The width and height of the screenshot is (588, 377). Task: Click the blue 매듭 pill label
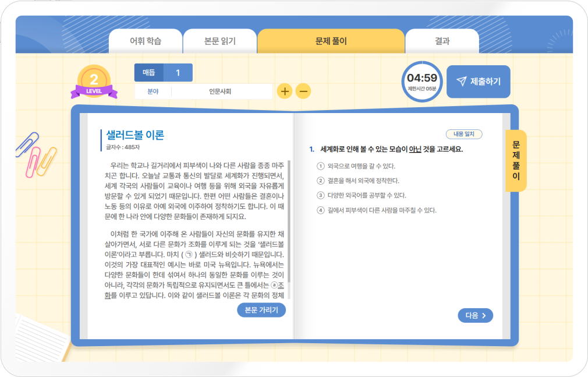pos(150,72)
